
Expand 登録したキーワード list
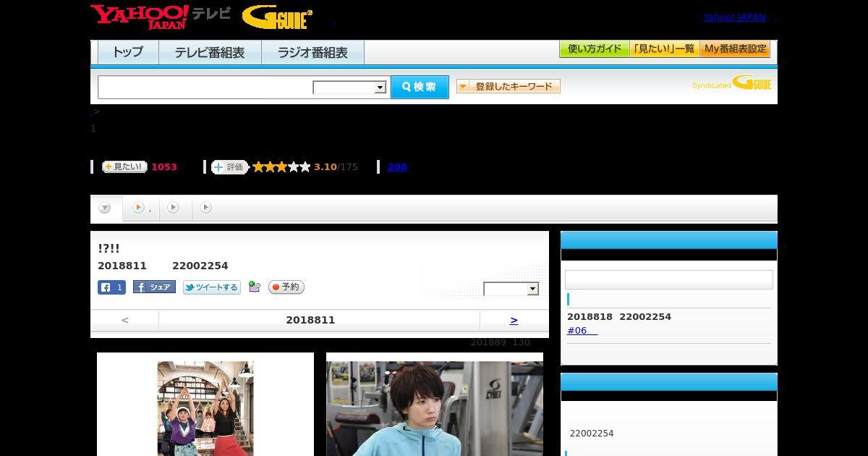[509, 86]
